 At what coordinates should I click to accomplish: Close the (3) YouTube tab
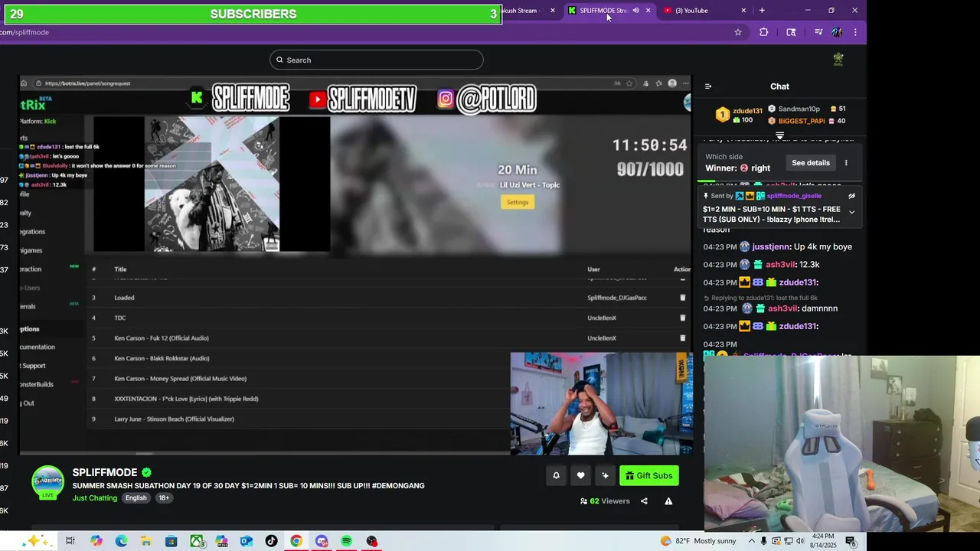(743, 11)
